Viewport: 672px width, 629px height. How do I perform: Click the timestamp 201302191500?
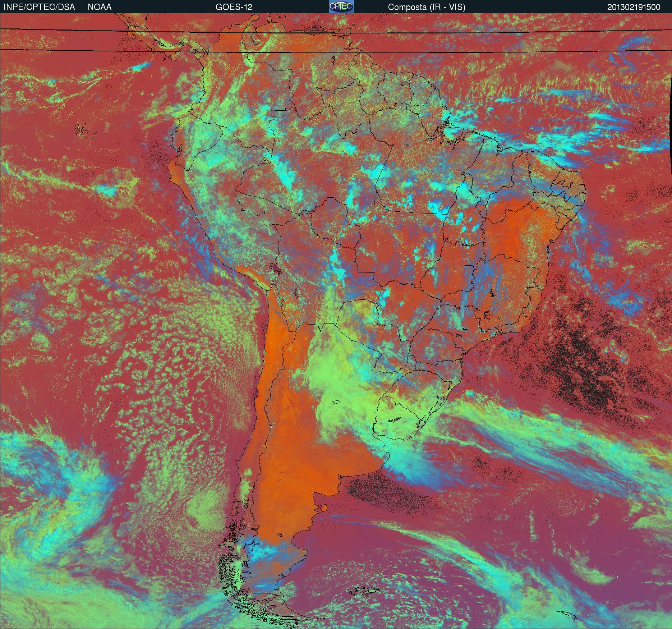634,7
